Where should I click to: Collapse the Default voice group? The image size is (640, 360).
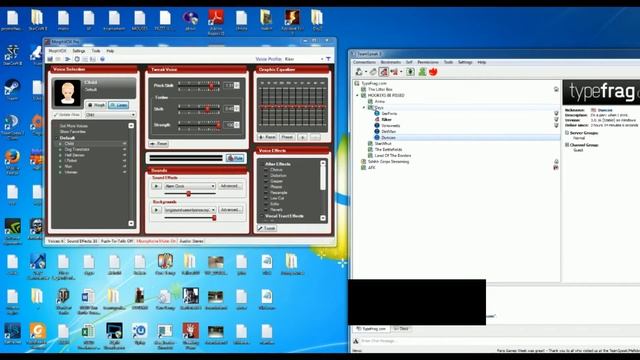point(57,138)
